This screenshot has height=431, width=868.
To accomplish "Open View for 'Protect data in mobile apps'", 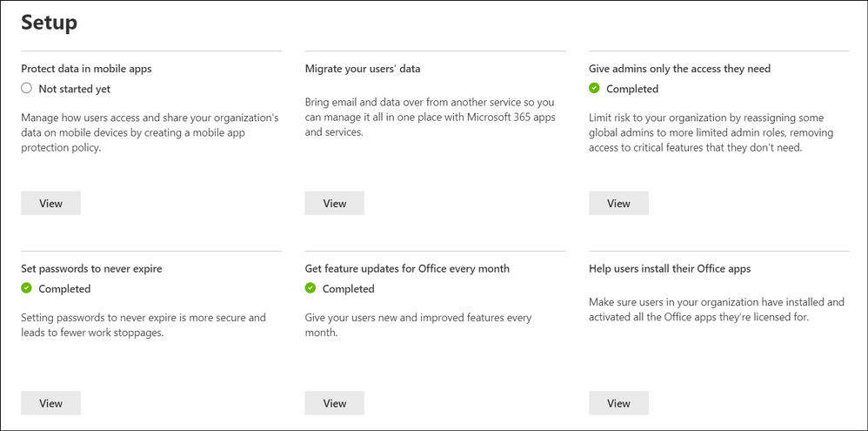I will tap(50, 203).
